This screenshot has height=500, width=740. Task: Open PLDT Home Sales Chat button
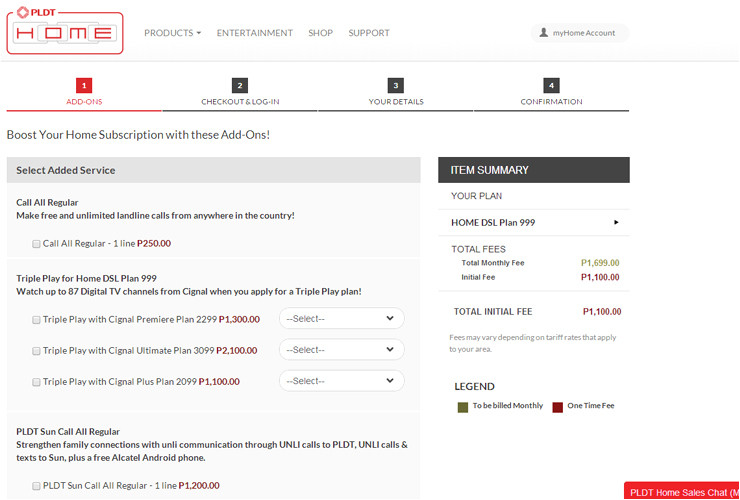[x=683, y=492]
